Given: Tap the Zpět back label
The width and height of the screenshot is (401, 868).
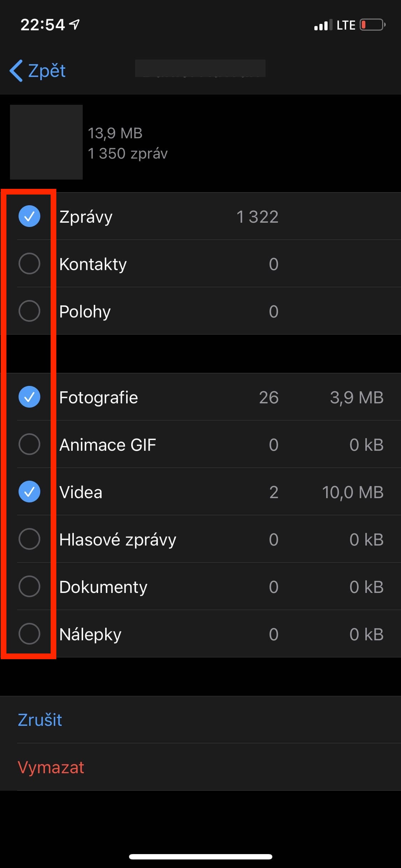Looking at the screenshot, I should (47, 71).
